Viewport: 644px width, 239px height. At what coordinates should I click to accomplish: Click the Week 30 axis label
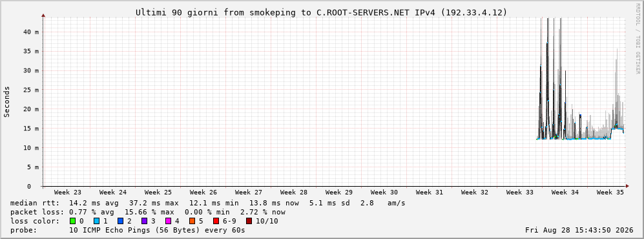click(x=384, y=192)
